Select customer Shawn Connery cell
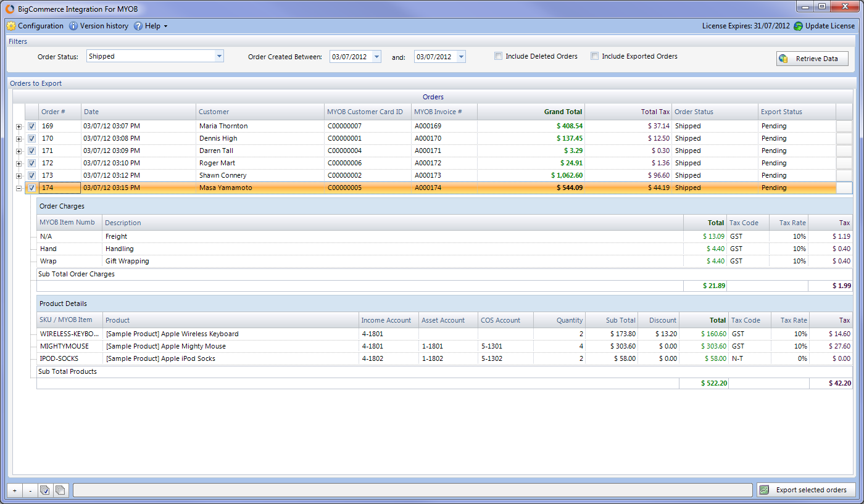This screenshot has width=864, height=504. (x=260, y=175)
